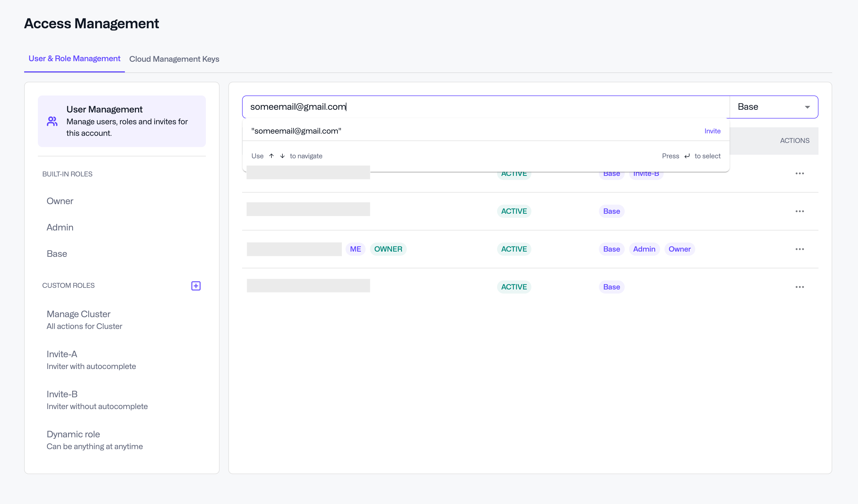
Task: Open the Owner built-in role
Action: pyautogui.click(x=60, y=201)
